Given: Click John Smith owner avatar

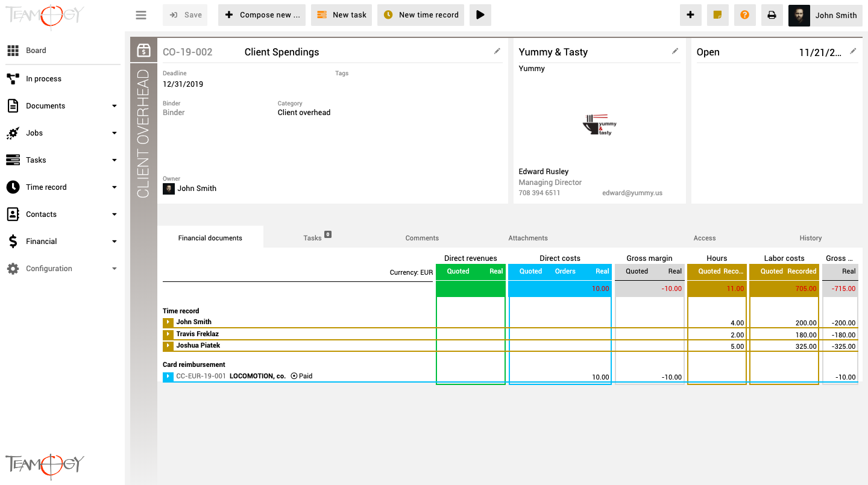Looking at the screenshot, I should pyautogui.click(x=169, y=189).
